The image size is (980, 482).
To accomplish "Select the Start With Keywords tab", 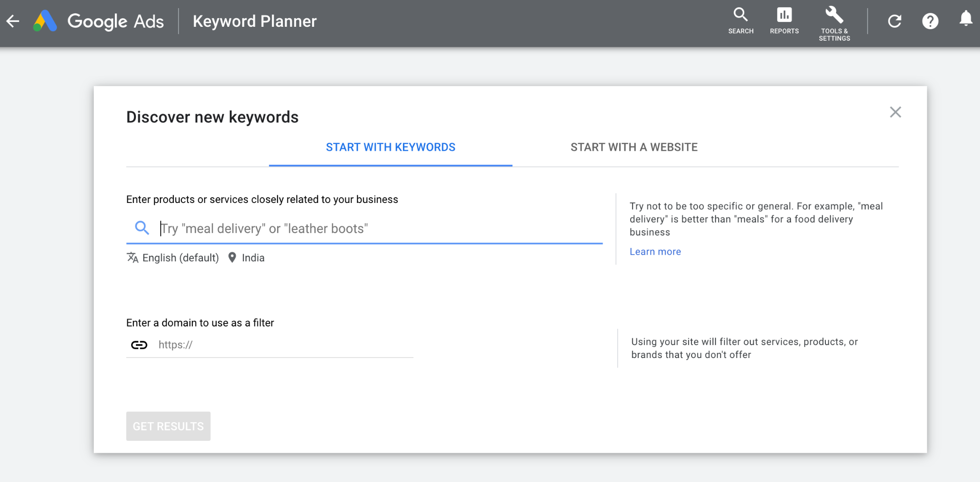I will point(390,147).
